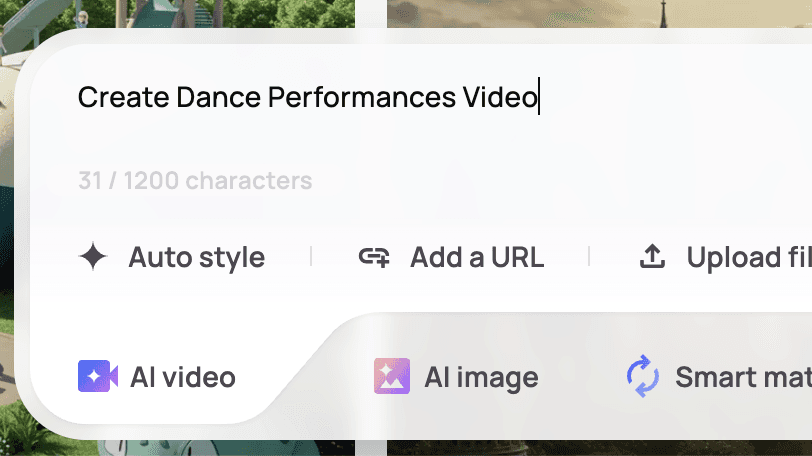Switch to the AI video tab
Screen dimensions: 812x456
pos(157,377)
